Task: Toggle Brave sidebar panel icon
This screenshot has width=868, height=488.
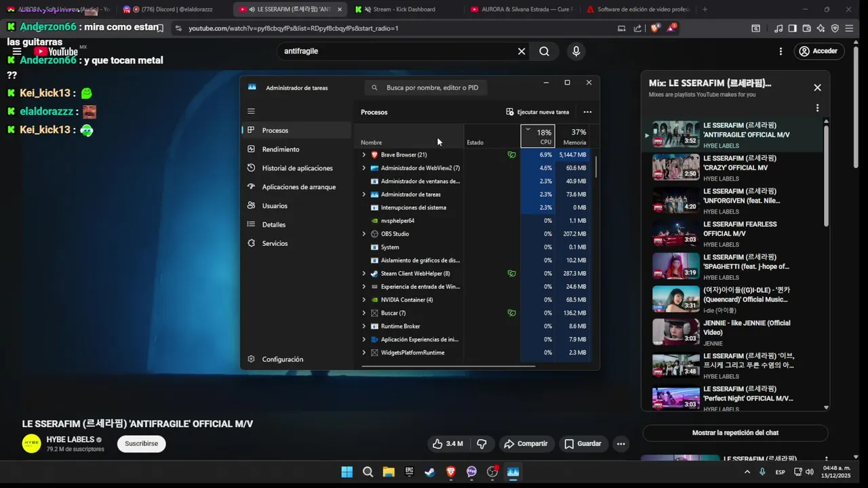Action: tap(792, 28)
